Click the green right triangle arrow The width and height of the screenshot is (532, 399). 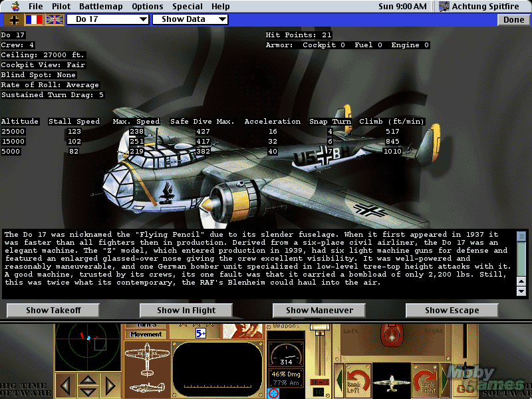click(445, 380)
